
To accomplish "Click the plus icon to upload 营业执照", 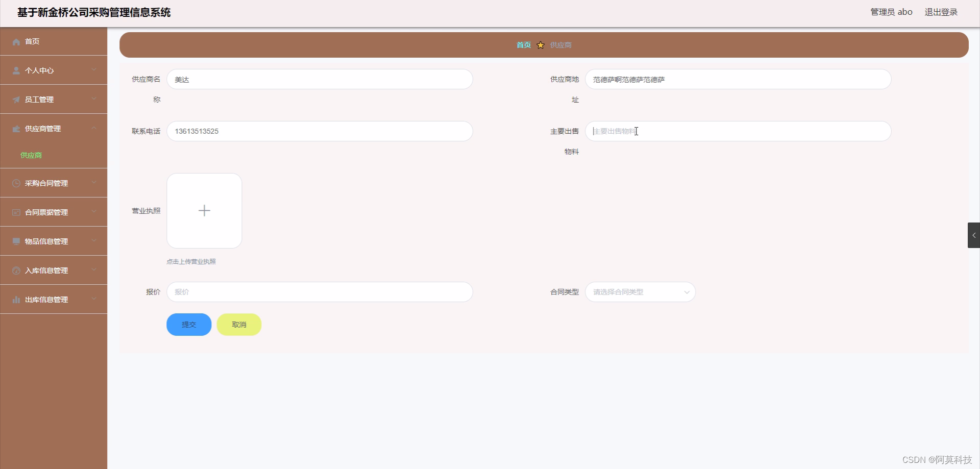I will tap(204, 211).
